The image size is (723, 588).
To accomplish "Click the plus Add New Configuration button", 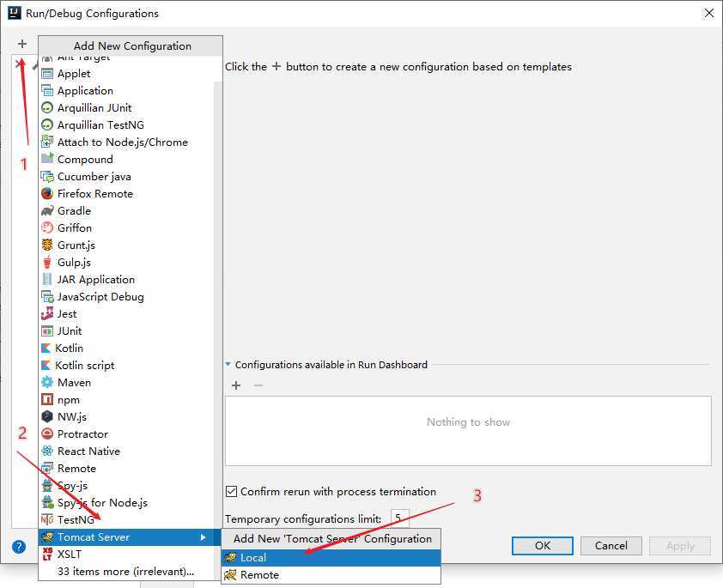I will (21, 44).
